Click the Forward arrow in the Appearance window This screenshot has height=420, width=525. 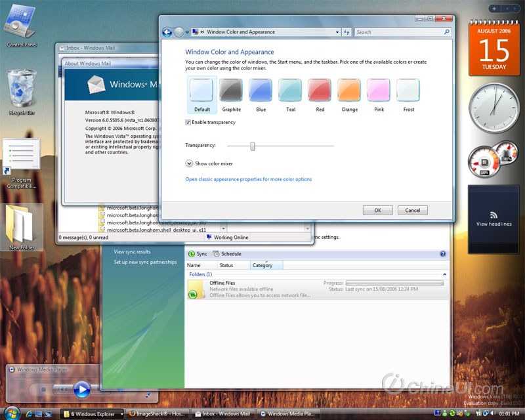point(179,32)
